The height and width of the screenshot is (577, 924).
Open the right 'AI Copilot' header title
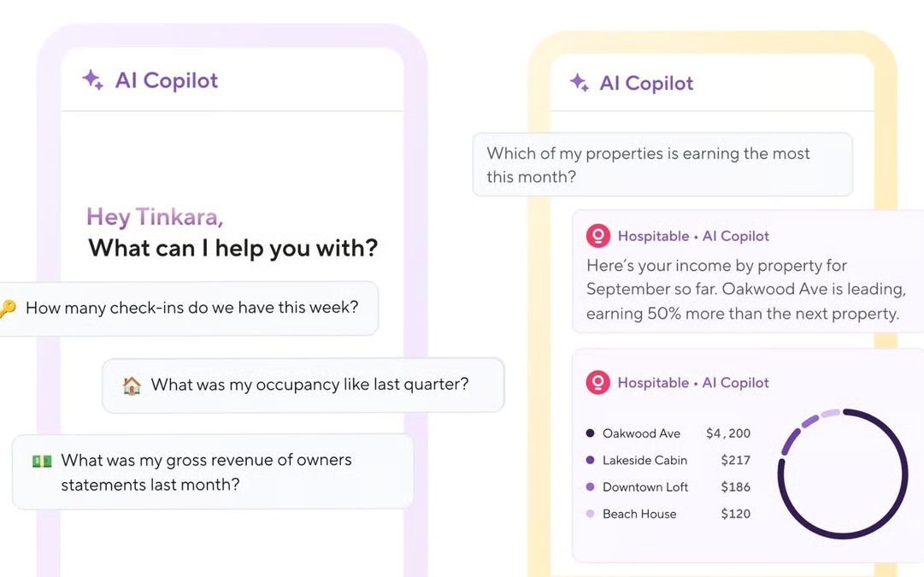pyautogui.click(x=646, y=83)
